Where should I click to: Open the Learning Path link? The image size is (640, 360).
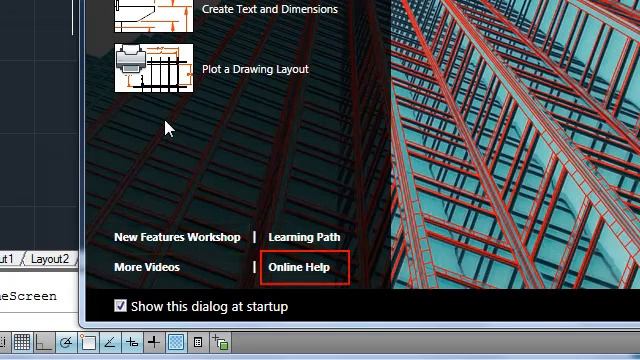coord(304,237)
